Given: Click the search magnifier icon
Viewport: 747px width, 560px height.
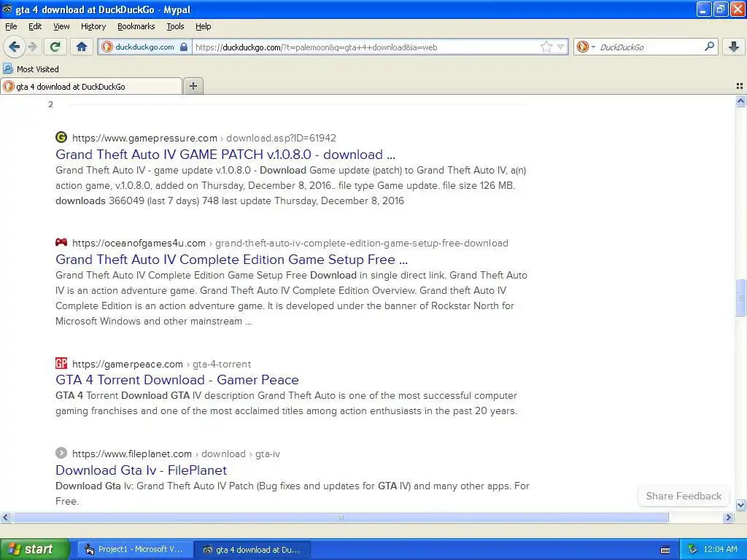Looking at the screenshot, I should pos(709,47).
